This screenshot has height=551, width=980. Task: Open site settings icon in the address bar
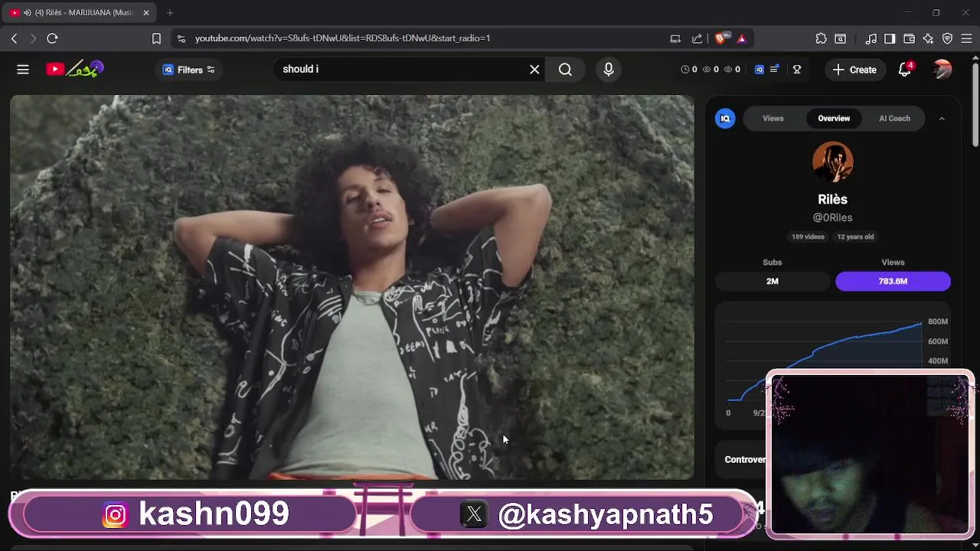[x=181, y=38]
